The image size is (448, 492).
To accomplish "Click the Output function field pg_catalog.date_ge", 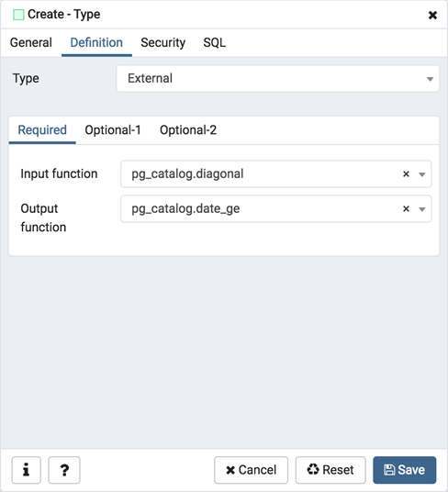I will 276,208.
